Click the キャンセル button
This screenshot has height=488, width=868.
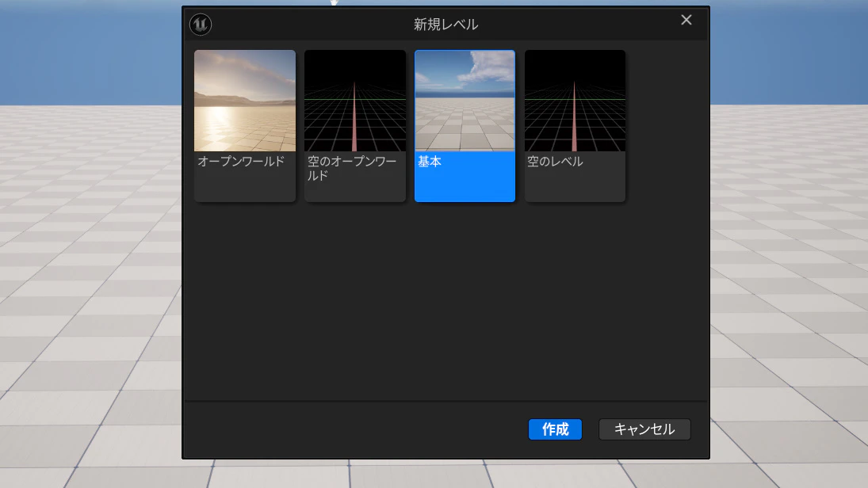point(644,429)
